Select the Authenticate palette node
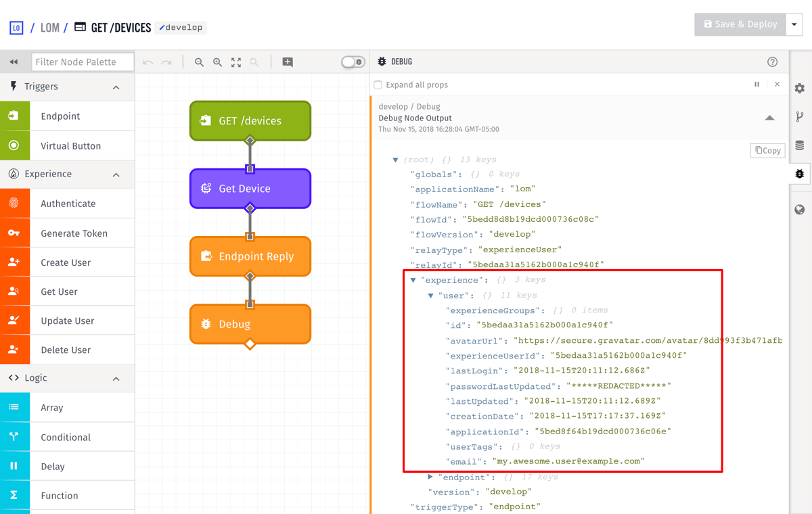 pos(67,204)
